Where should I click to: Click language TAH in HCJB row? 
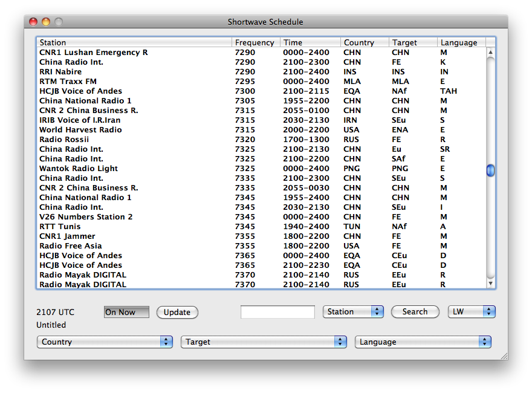click(449, 91)
